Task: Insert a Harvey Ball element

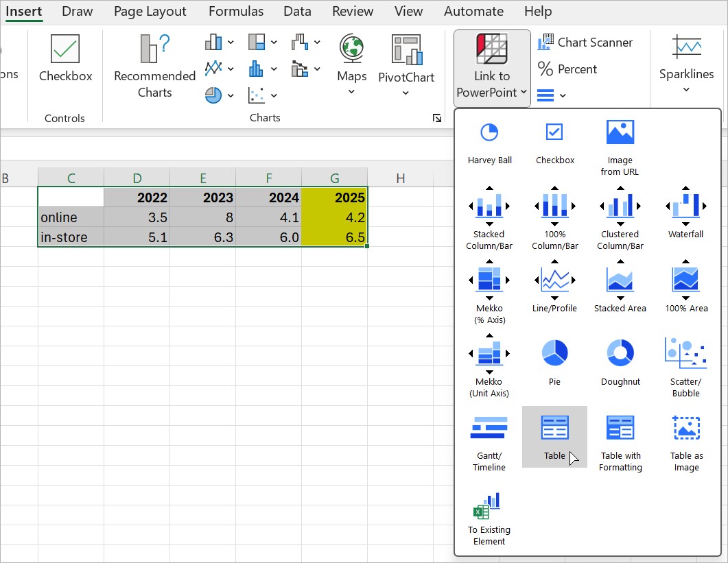Action: (x=489, y=142)
